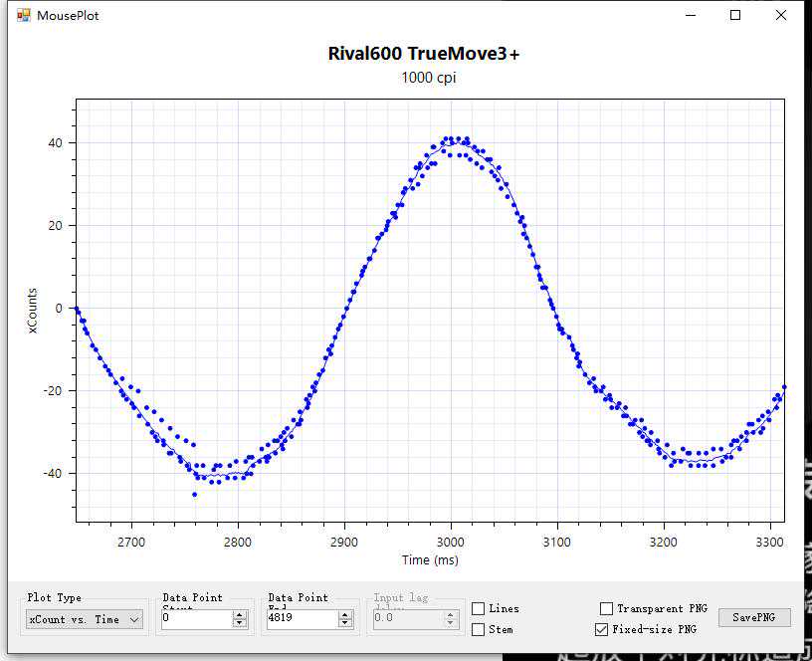Image resolution: width=812 pixels, height=661 pixels.
Task: Click the 1000 cpi subtitle text
Action: tap(429, 78)
